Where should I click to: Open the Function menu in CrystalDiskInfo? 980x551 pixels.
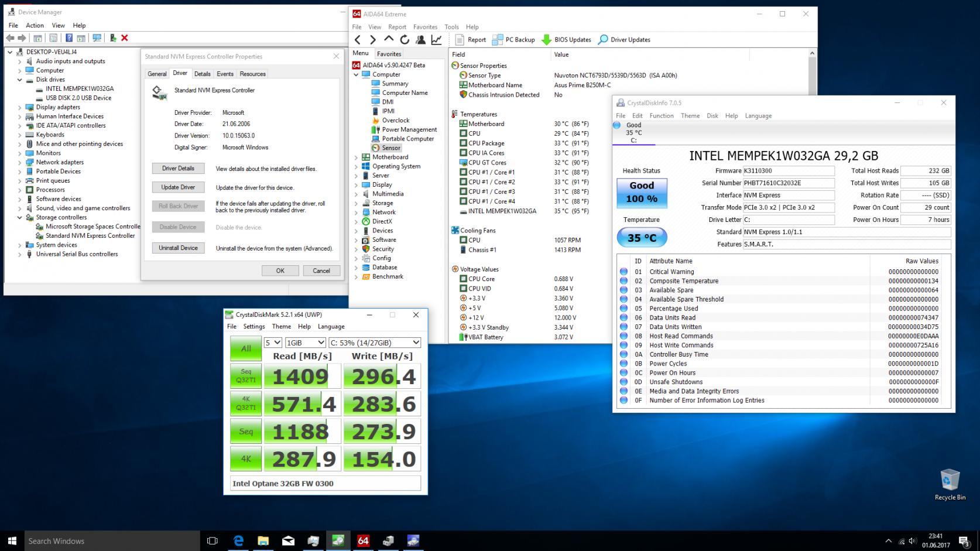pyautogui.click(x=661, y=116)
